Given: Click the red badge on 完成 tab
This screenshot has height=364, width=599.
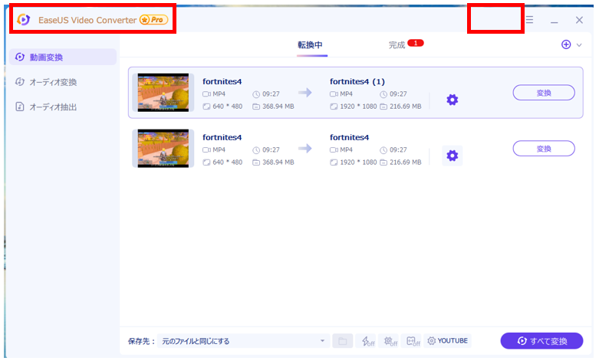Looking at the screenshot, I should pos(415,43).
